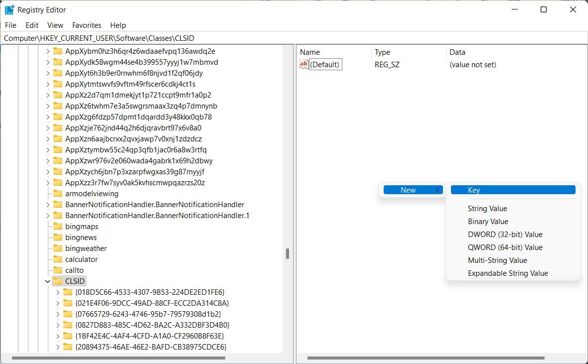Click the calculator key folder icon
This screenshot has height=364, width=588.
pos(59,259)
